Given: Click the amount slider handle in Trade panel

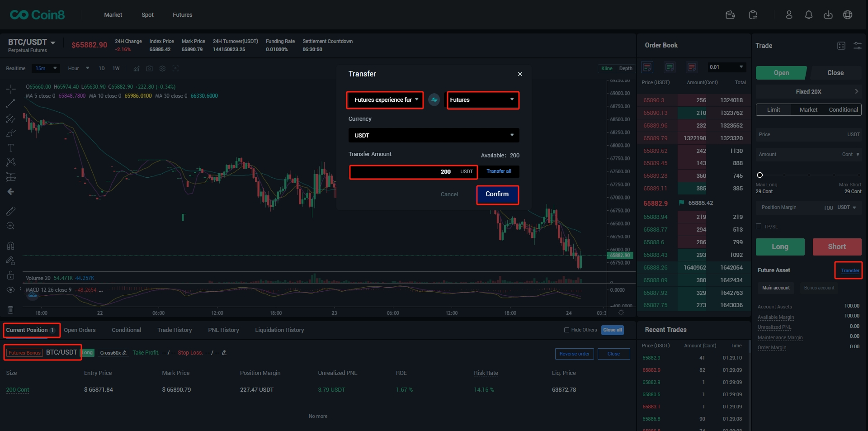Looking at the screenshot, I should [760, 175].
